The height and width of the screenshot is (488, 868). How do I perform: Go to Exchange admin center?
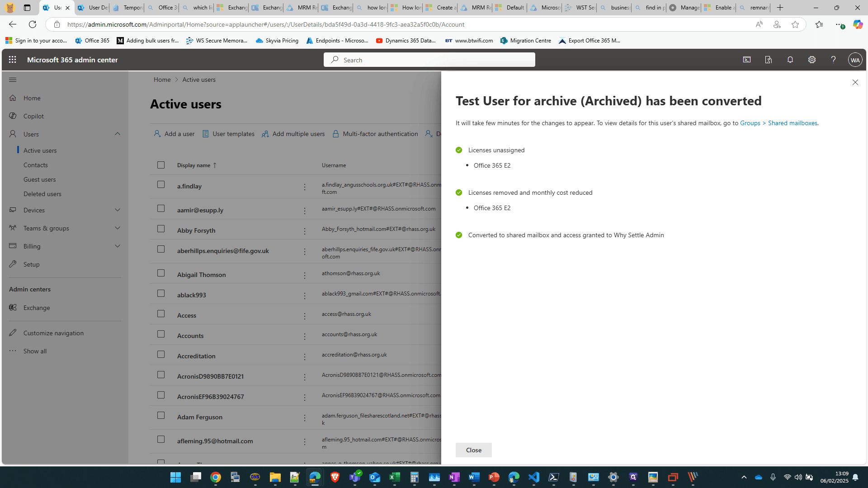tap(37, 308)
